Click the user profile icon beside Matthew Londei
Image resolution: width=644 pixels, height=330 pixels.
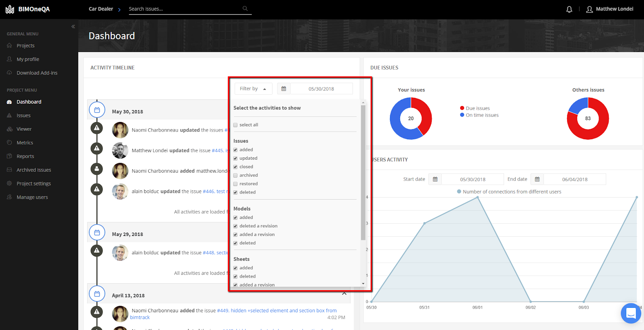click(x=589, y=9)
